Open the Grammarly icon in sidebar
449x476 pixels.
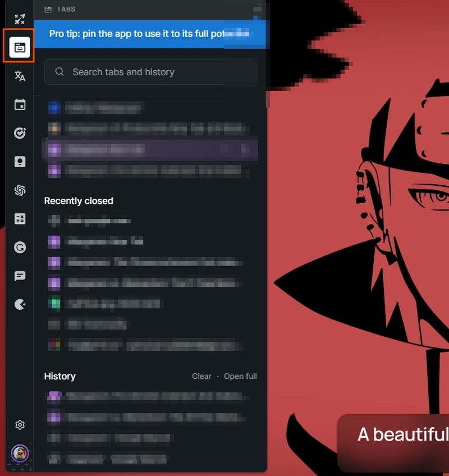pyautogui.click(x=20, y=248)
